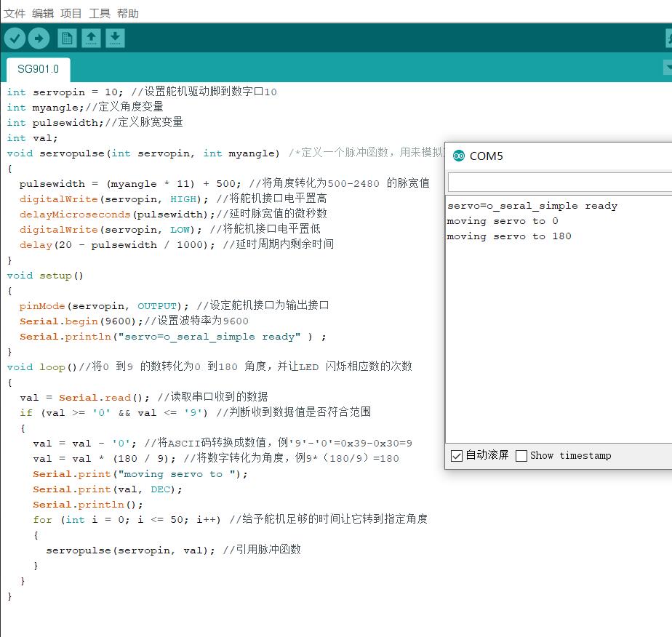
Task: Click the 'int pulsewidth;' code line
Action: click(95, 122)
